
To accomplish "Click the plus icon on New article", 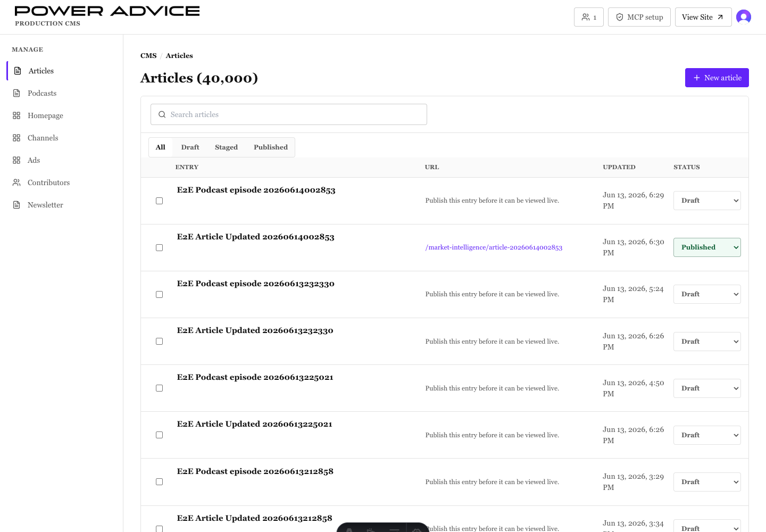I will [697, 78].
